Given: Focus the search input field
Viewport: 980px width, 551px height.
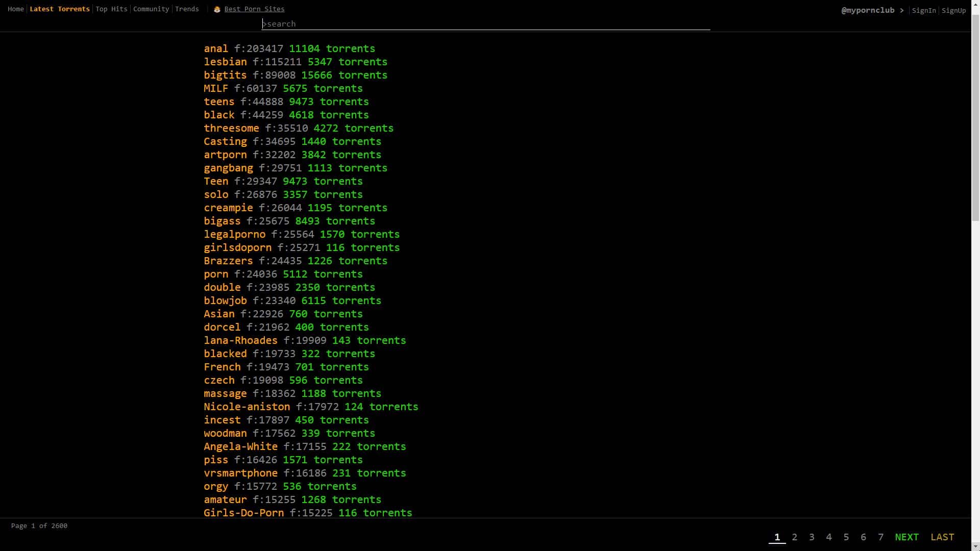Looking at the screenshot, I should click(x=485, y=24).
